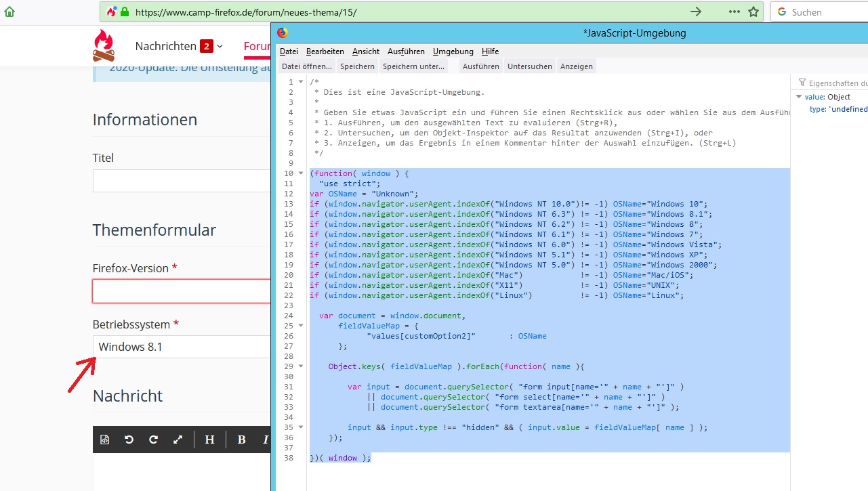Fold the function block at line 10

tap(301, 173)
